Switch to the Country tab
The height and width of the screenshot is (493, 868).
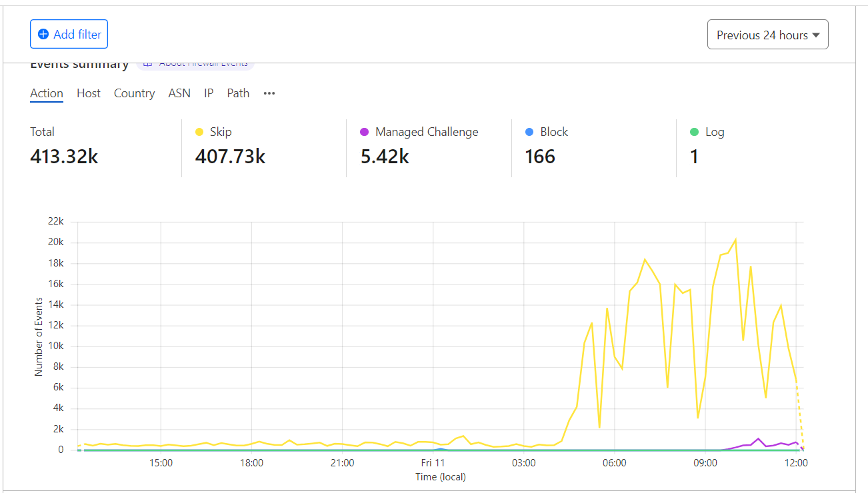pos(134,93)
